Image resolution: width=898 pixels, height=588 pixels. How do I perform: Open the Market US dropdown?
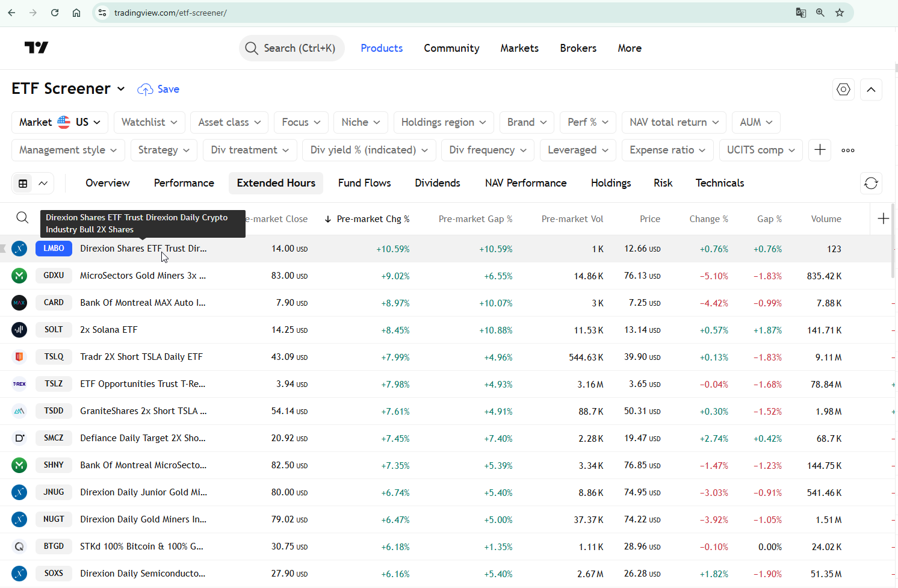[x=60, y=122]
